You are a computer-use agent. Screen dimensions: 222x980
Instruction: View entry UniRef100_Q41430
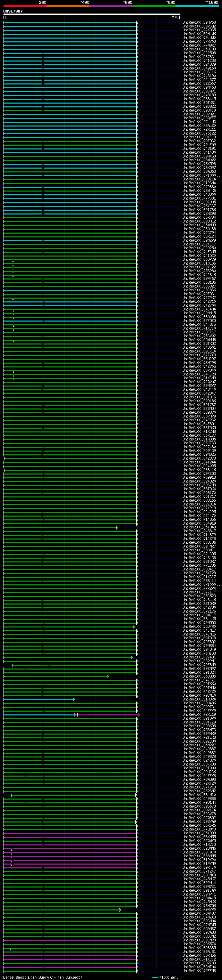tap(199, 152)
